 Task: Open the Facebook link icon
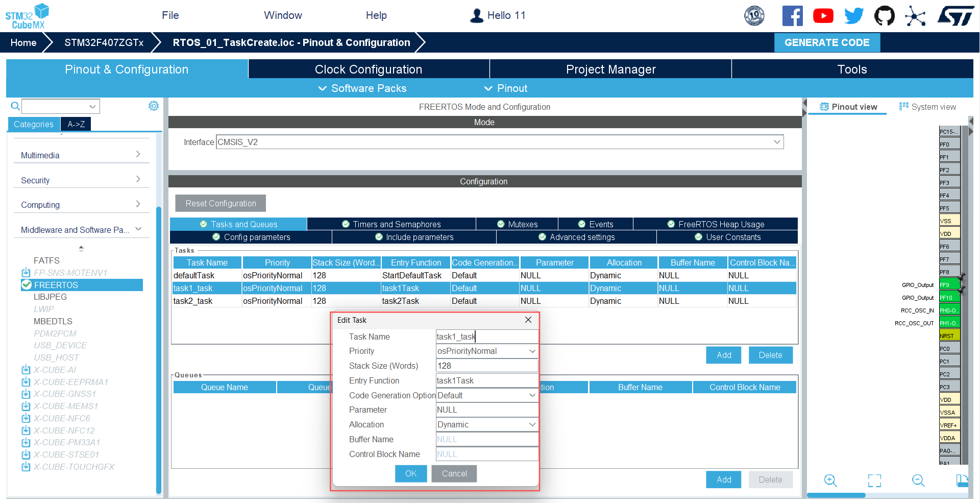[x=792, y=16]
